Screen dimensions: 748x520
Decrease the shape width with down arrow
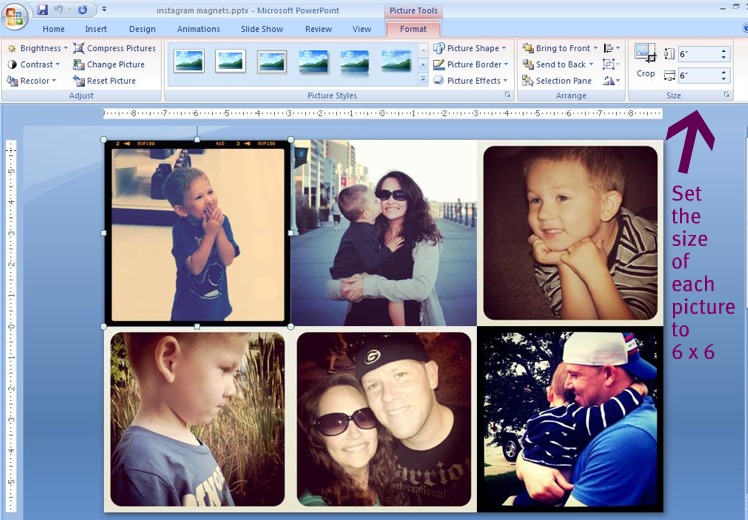click(724, 79)
